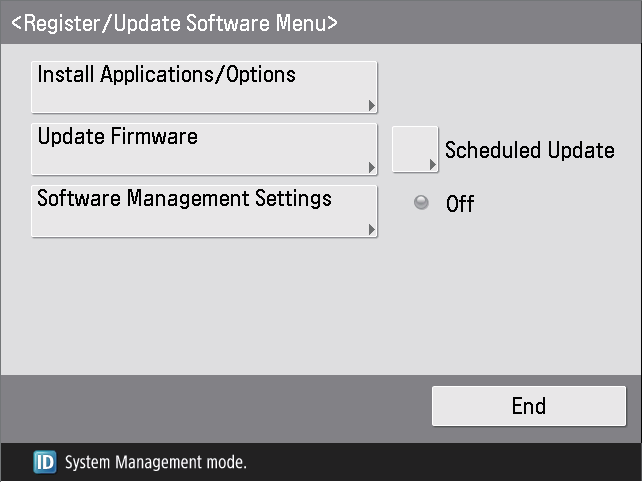Click the gray Off status indicator light
Screen dimensions: 642x482
tap(421, 202)
